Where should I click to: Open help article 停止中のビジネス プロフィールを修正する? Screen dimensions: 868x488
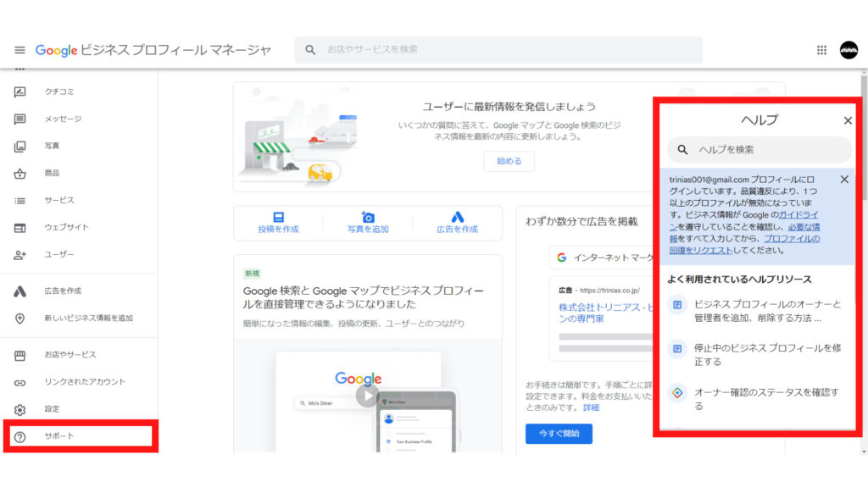pos(767,355)
